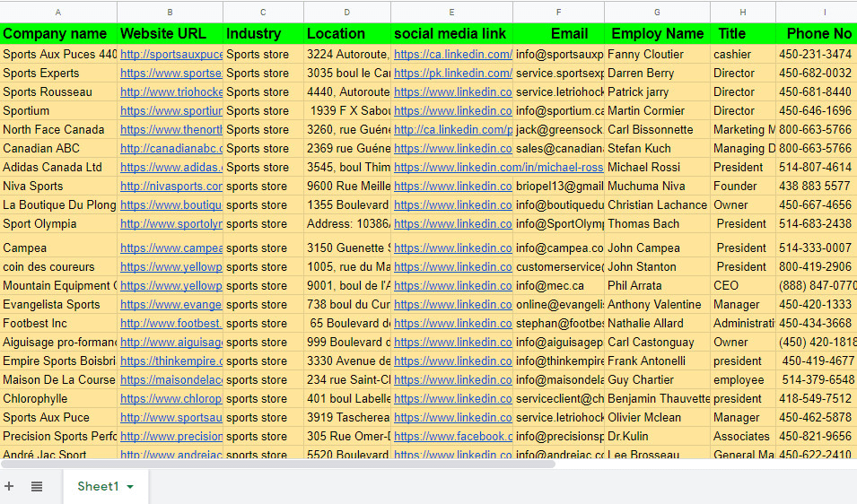Select phone number 418-549-7512
857x504 pixels.
(x=817, y=399)
